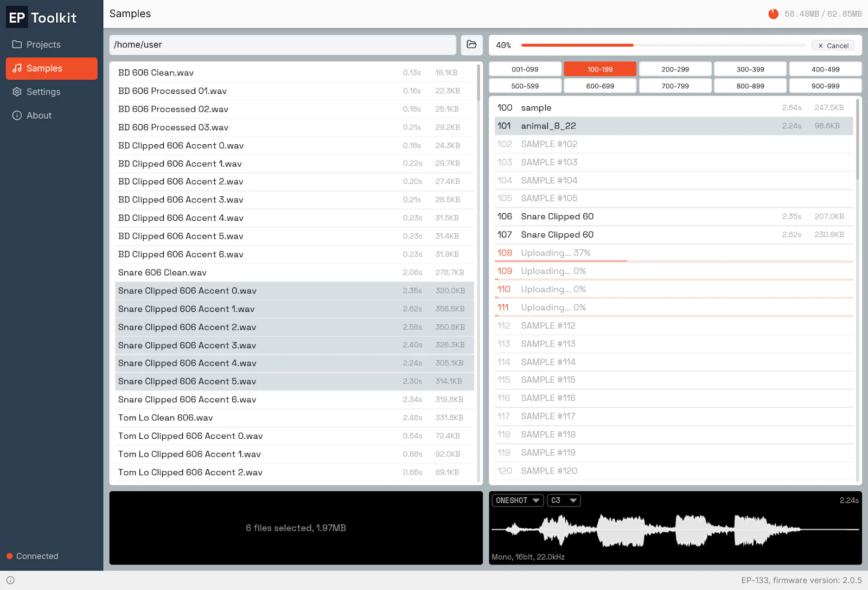Click the Mono, 16bit, 22.0kHz label

[x=528, y=557]
